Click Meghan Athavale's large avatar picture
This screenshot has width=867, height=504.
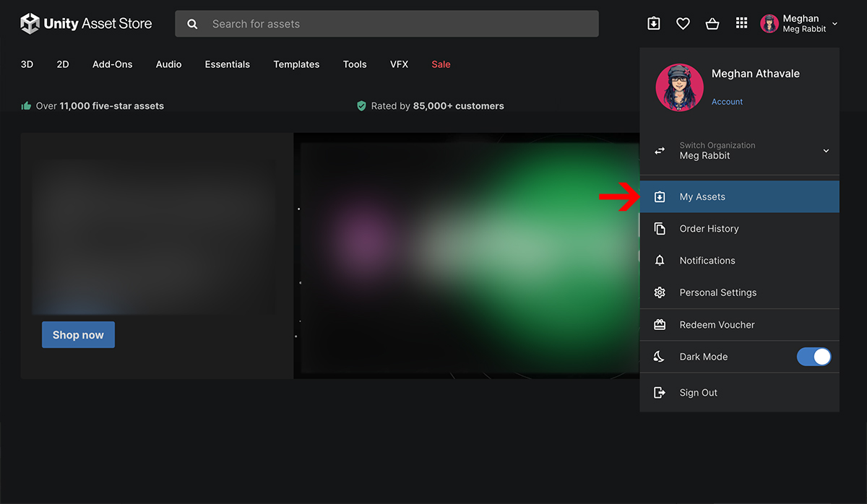click(679, 87)
